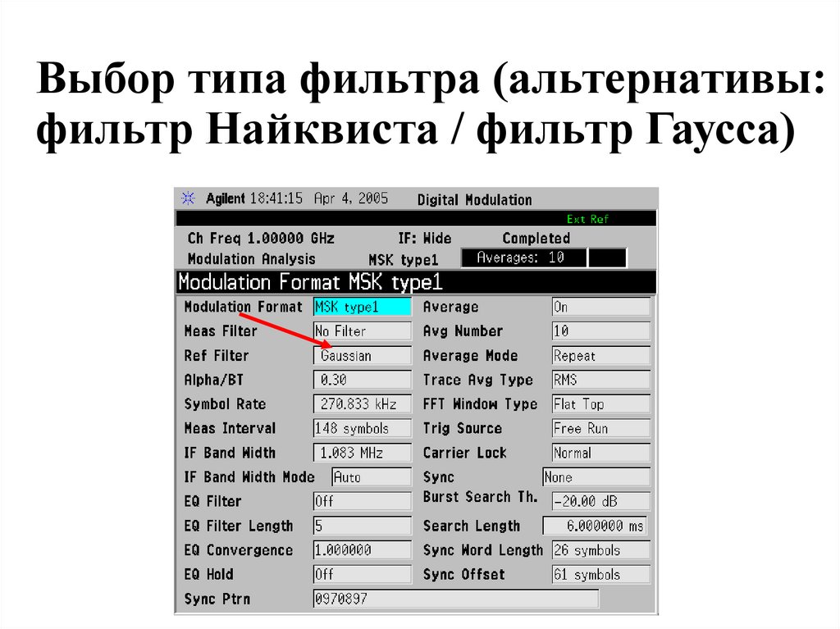The width and height of the screenshot is (840, 629).
Task: Toggle the Average field On
Action: coord(601,307)
